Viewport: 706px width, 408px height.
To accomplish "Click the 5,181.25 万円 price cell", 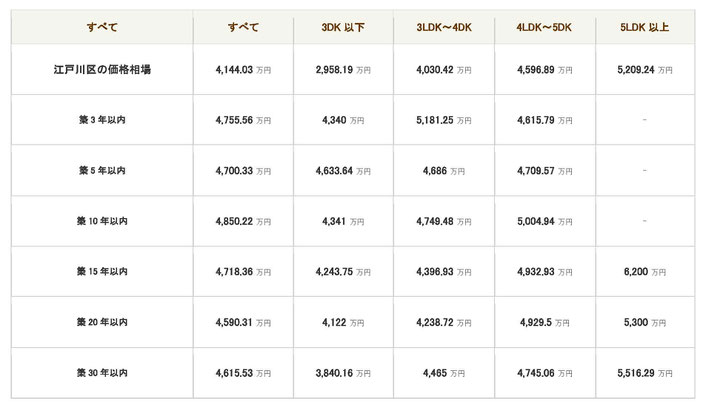I will click(x=444, y=120).
